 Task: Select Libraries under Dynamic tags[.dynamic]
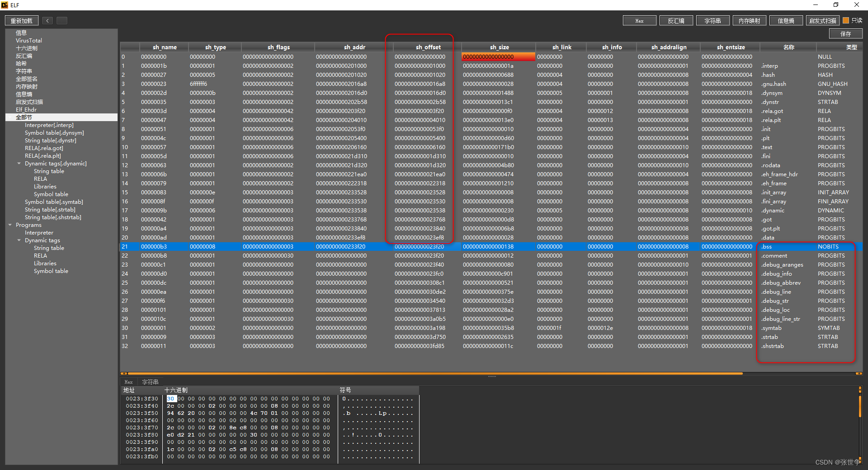pyautogui.click(x=45, y=187)
